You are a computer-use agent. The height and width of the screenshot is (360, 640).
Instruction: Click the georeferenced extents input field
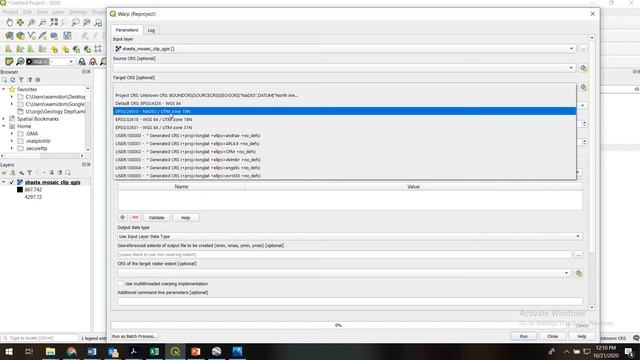(344, 254)
